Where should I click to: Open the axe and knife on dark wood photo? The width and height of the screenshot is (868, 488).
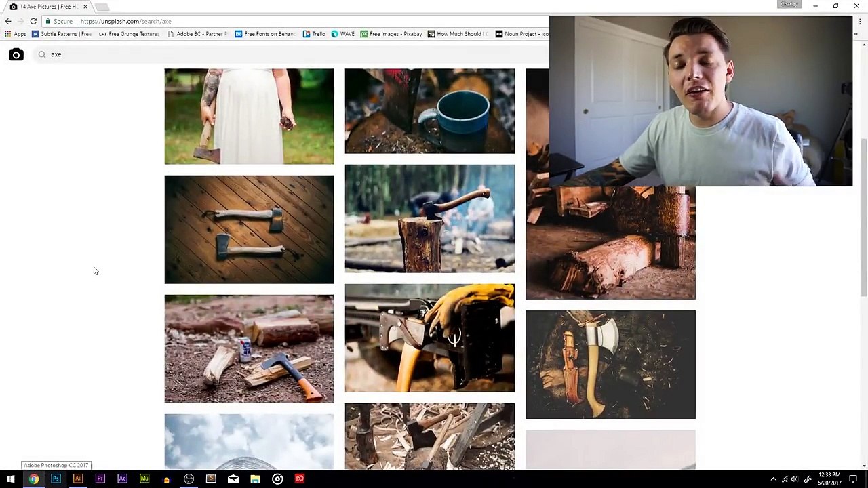[x=610, y=364]
